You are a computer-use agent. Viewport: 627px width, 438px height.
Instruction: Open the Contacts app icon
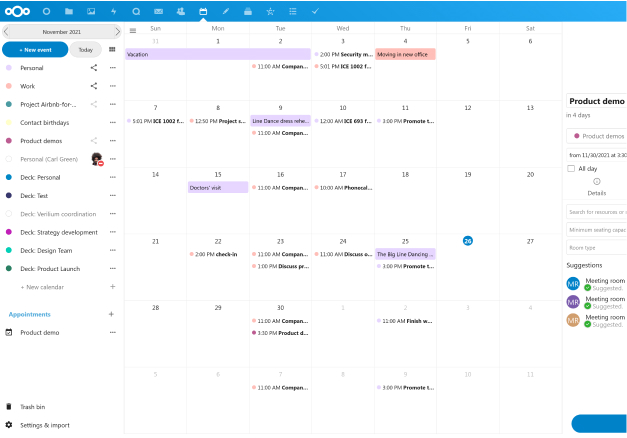click(x=181, y=11)
